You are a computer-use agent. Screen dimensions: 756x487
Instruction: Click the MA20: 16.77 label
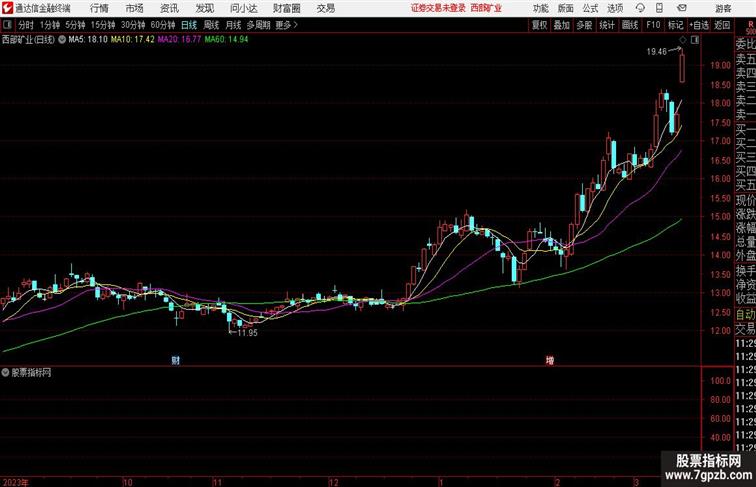[x=179, y=40]
